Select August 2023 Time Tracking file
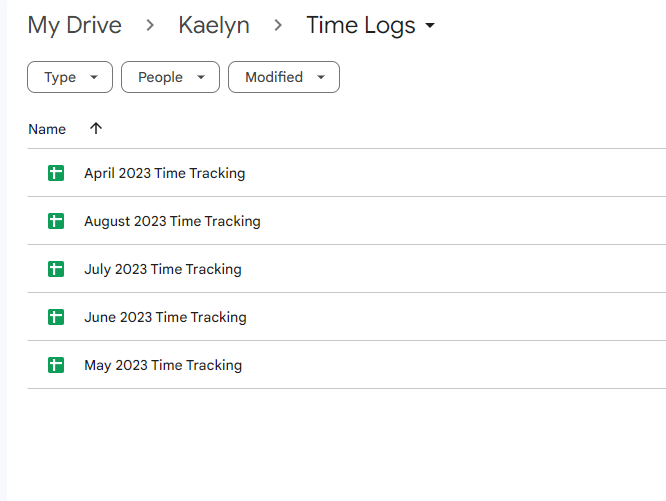 pos(172,221)
